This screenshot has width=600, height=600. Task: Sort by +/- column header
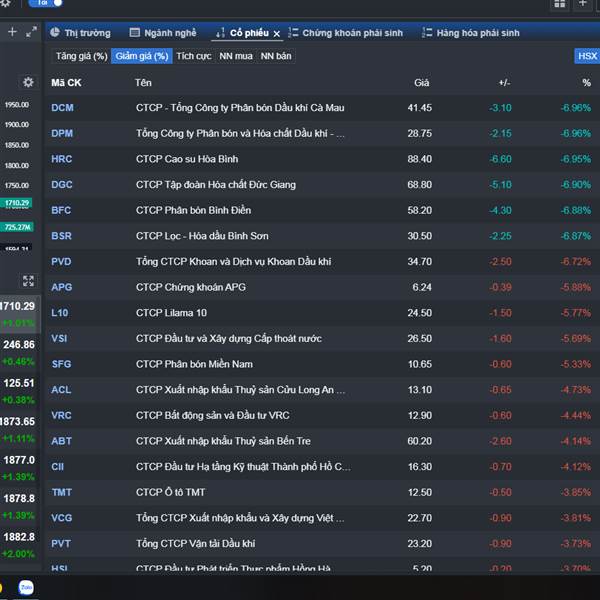[504, 83]
